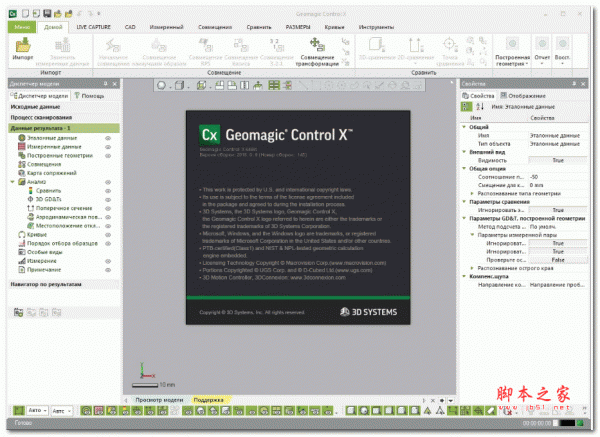Click the black color swatch in status bar
Image resolution: width=600 pixels, height=437 pixels.
[x=567, y=423]
